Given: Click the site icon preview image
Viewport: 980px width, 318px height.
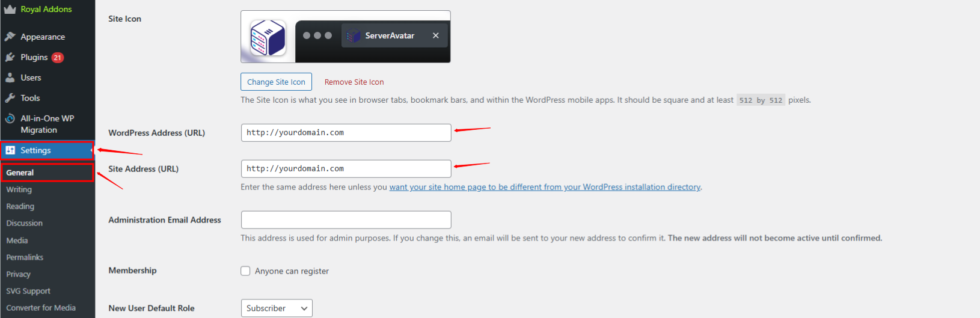Looking at the screenshot, I should click(x=268, y=37).
